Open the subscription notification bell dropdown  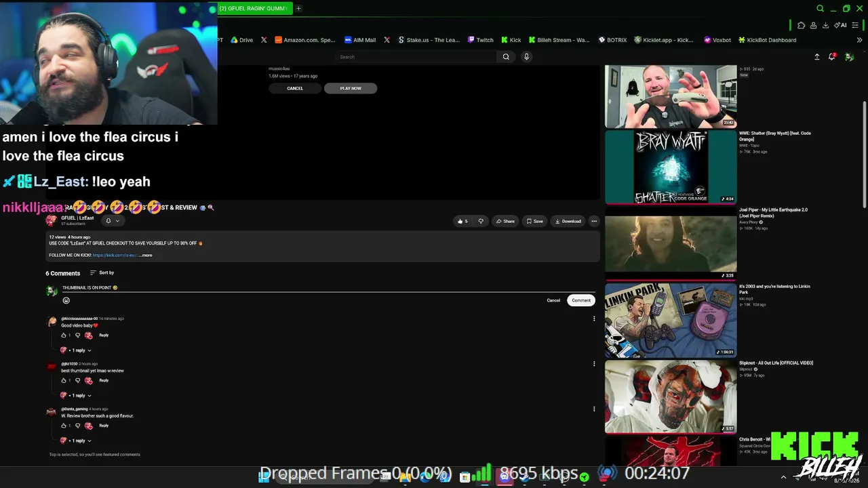pos(112,221)
